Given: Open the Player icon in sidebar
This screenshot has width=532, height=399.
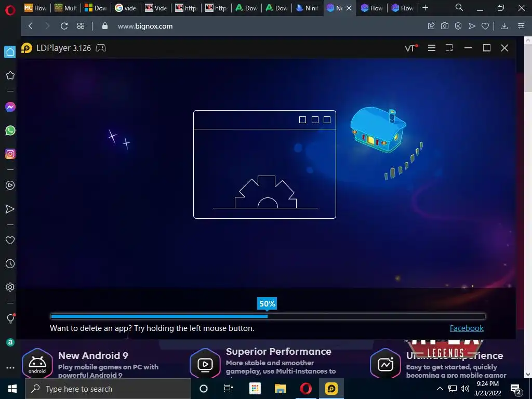Looking at the screenshot, I should [10, 185].
